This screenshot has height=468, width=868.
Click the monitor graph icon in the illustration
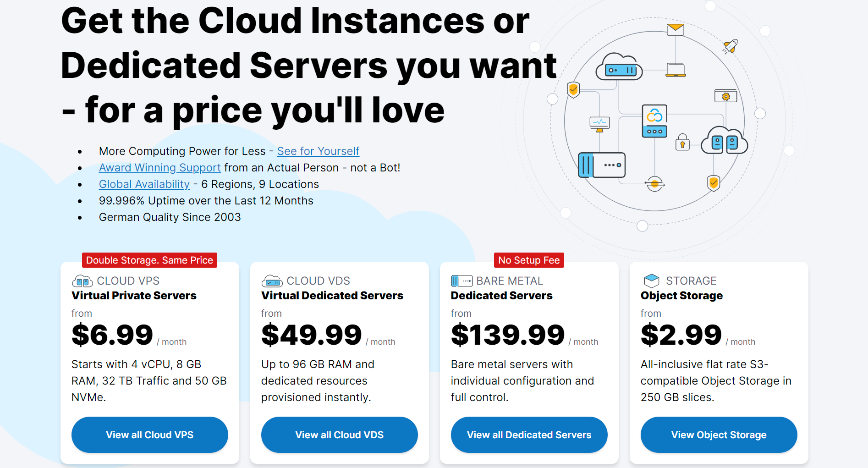599,123
